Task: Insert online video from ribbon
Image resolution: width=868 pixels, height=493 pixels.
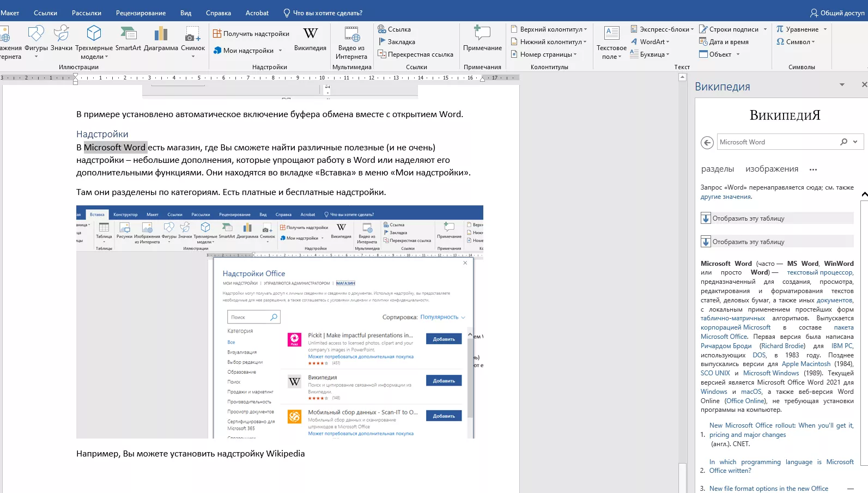Action: coord(351,43)
